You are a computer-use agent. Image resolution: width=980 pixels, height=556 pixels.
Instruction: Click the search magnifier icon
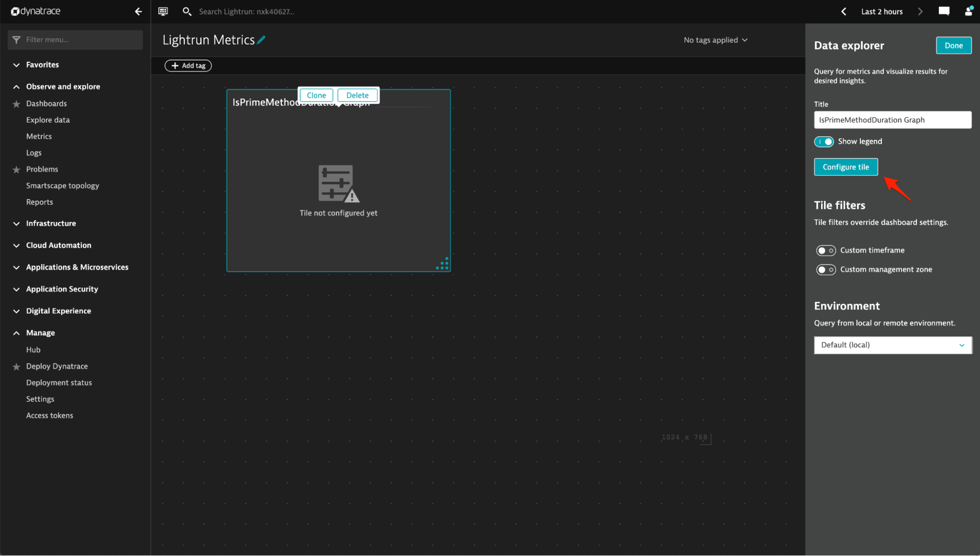click(187, 11)
